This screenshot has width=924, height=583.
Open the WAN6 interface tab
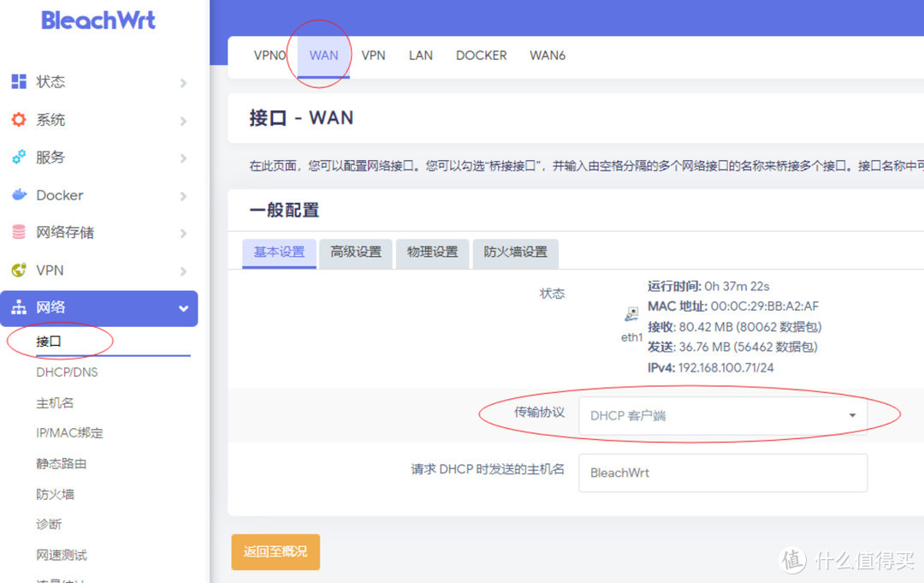pos(548,55)
